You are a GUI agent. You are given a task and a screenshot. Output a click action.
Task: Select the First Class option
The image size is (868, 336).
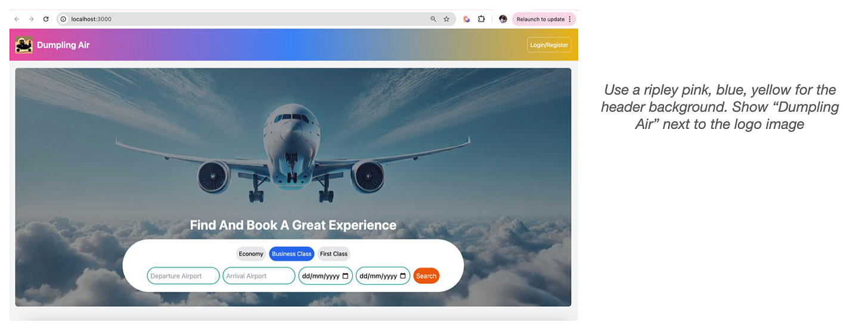(334, 254)
